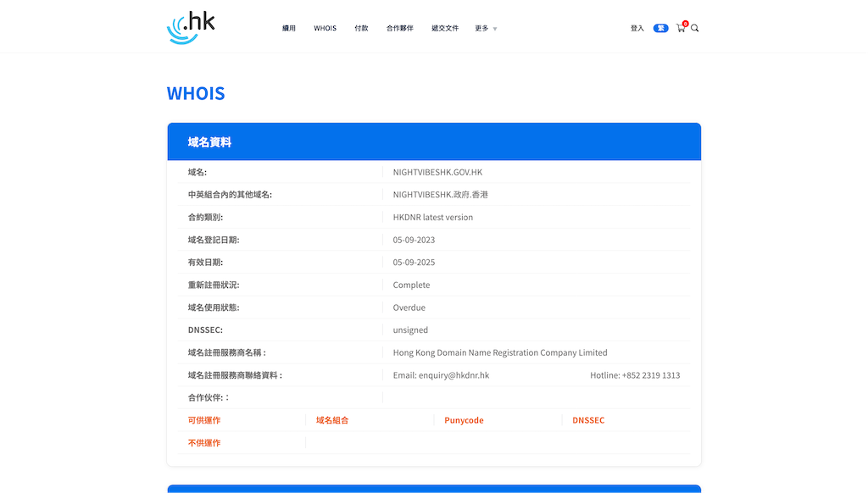This screenshot has width=868, height=493.
Task: Click the orange DNSSEC label
Action: tap(588, 420)
